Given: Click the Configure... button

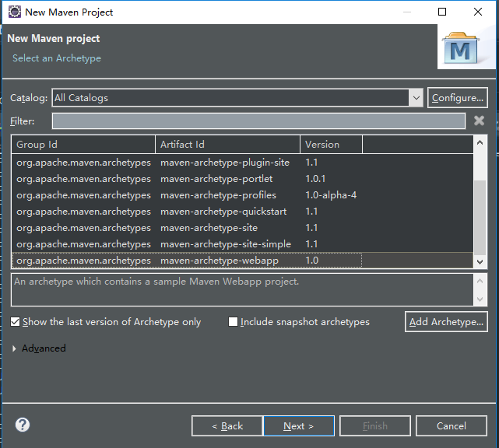Looking at the screenshot, I should [457, 98].
